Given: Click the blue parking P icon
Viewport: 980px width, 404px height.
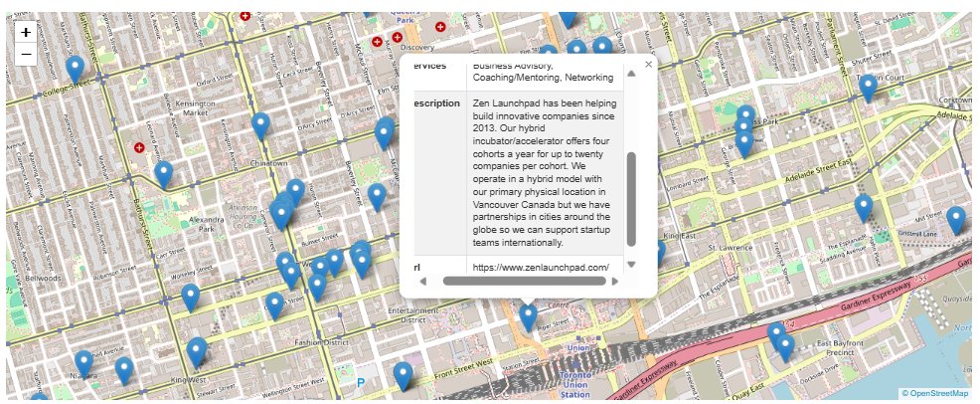Looking at the screenshot, I should point(361,381).
